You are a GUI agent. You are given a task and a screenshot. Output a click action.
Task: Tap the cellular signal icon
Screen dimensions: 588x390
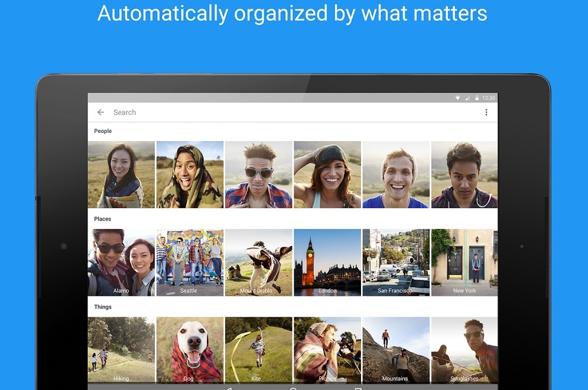pyautogui.click(x=467, y=98)
